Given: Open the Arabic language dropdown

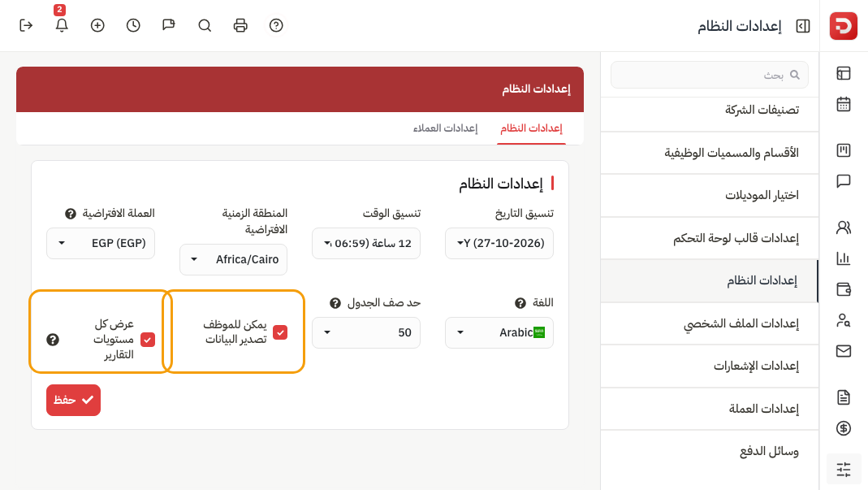Looking at the screenshot, I should pyautogui.click(x=499, y=332).
